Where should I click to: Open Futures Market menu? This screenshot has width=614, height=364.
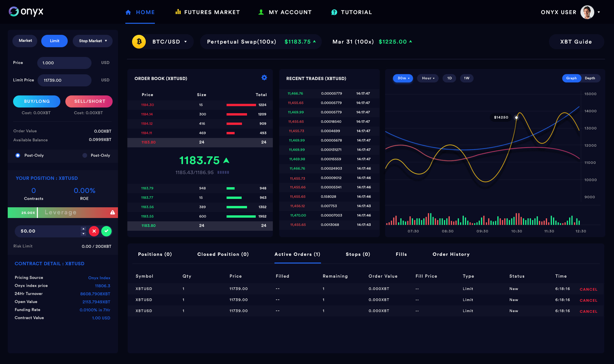208,12
